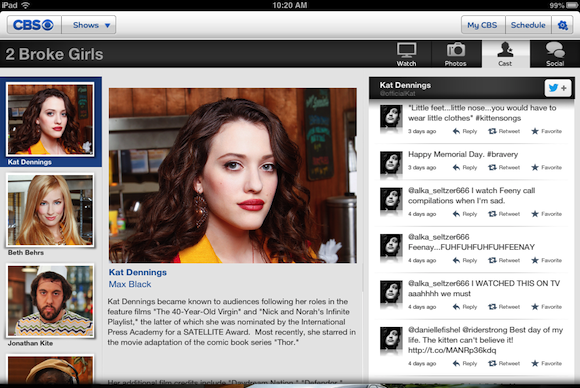Reply to the Best day of my life tweet

point(465,364)
